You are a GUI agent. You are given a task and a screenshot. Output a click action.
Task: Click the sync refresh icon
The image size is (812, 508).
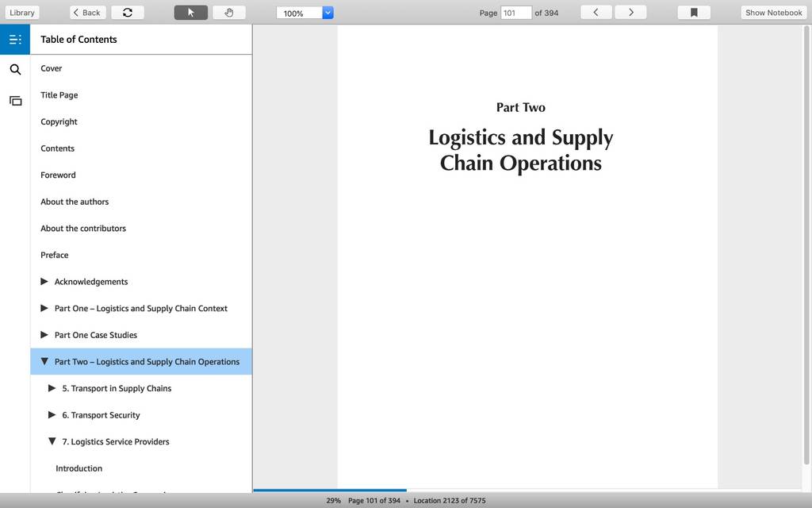click(128, 13)
